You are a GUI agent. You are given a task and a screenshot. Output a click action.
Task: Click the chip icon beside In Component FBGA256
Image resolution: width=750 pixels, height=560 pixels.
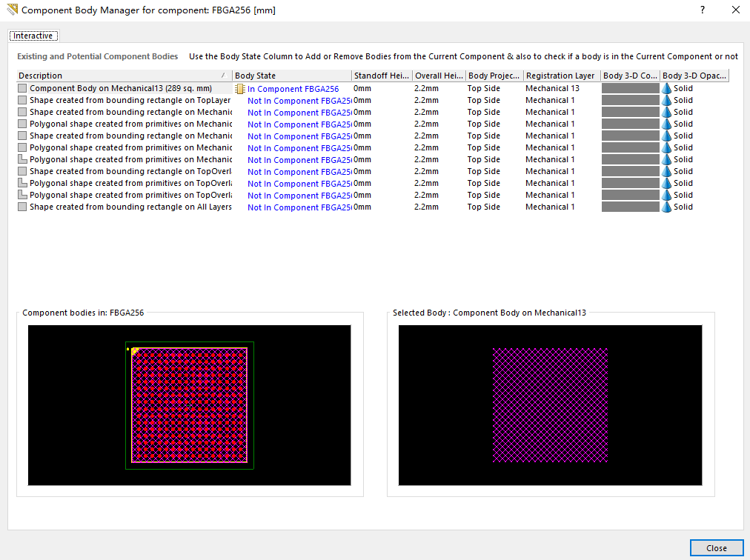[240, 89]
